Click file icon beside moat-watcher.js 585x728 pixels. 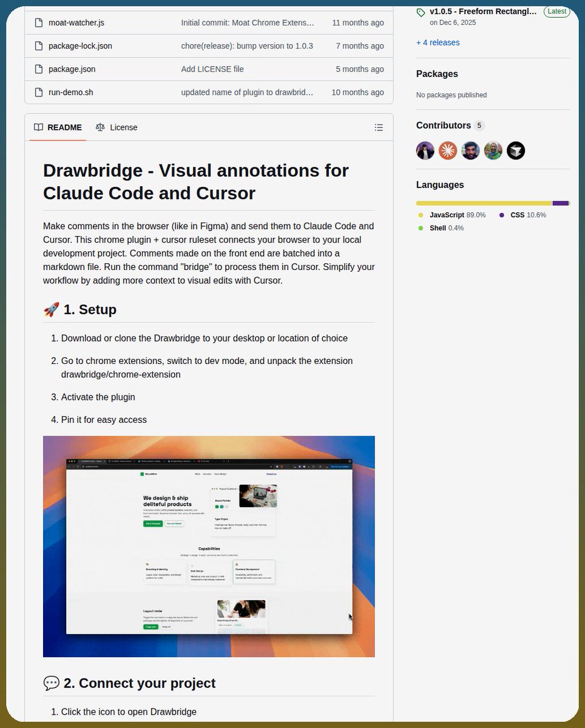coord(38,22)
